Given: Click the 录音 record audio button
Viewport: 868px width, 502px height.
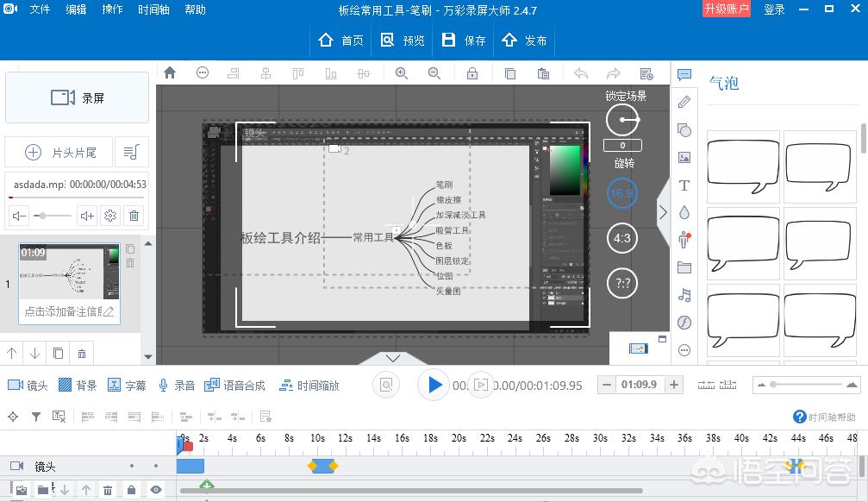Looking at the screenshot, I should click(176, 385).
